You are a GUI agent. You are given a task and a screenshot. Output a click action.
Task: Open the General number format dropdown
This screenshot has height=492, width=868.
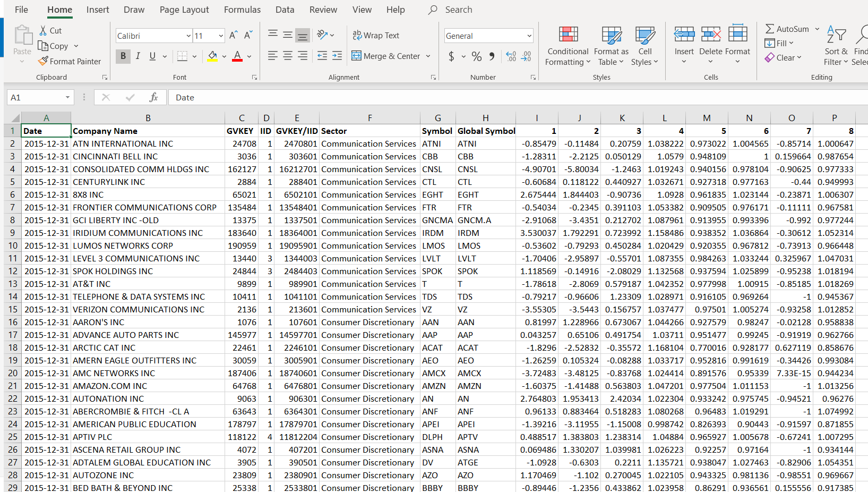pyautogui.click(x=529, y=36)
